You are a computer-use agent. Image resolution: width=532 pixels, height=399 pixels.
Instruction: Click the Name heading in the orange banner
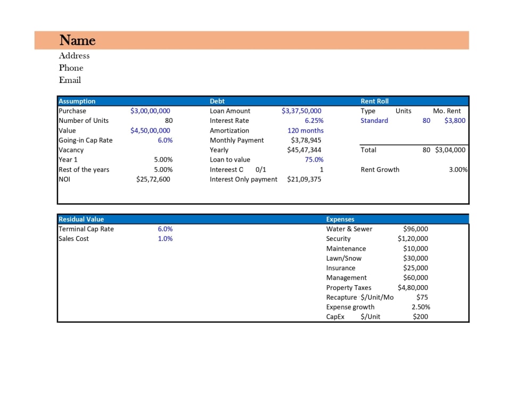pos(77,40)
